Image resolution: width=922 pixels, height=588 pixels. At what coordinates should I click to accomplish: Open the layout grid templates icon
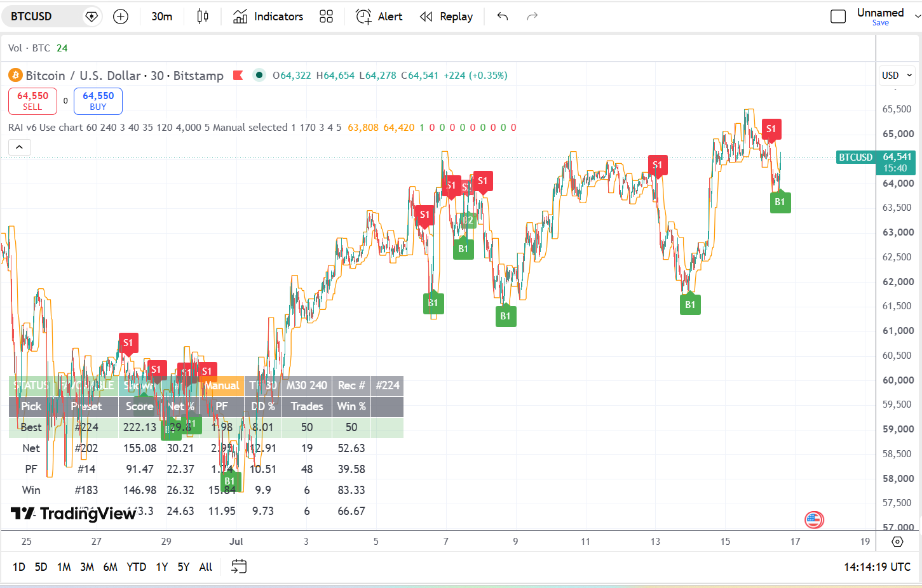pyautogui.click(x=326, y=17)
